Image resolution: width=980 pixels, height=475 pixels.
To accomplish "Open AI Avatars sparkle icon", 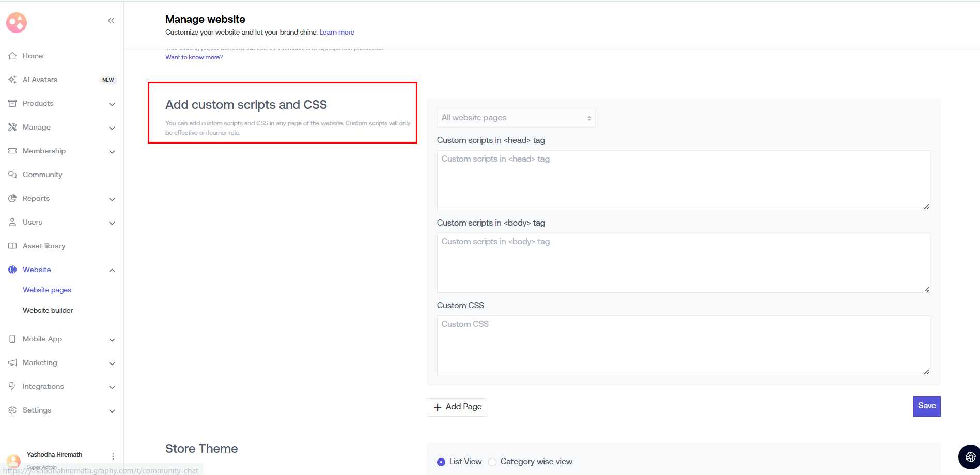I will 12,80.
